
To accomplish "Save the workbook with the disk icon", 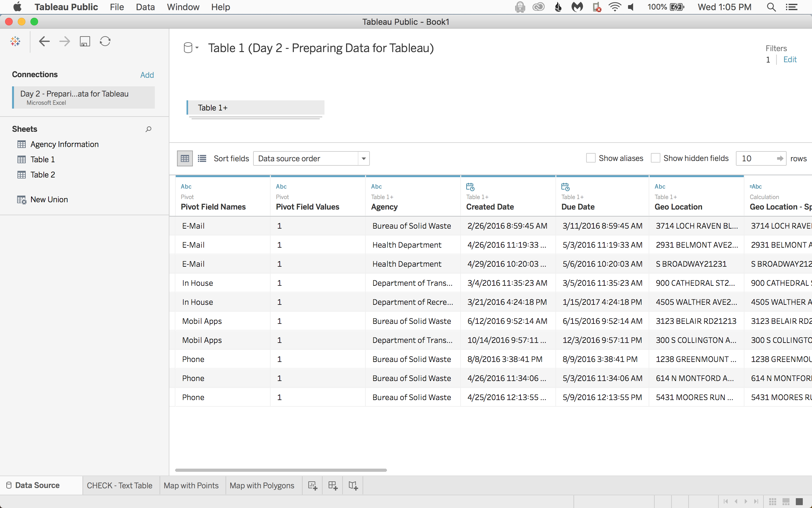I will pos(85,41).
